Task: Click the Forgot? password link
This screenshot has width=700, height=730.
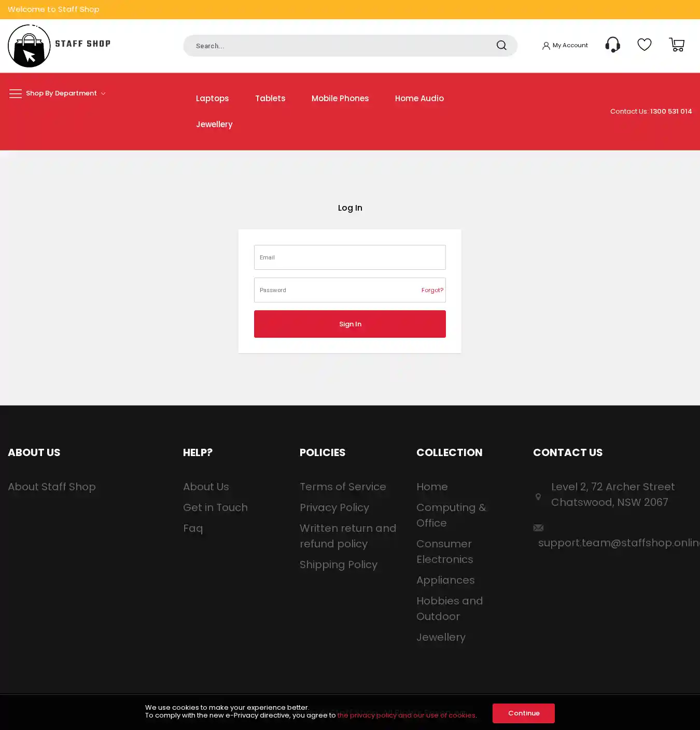Action: point(432,290)
